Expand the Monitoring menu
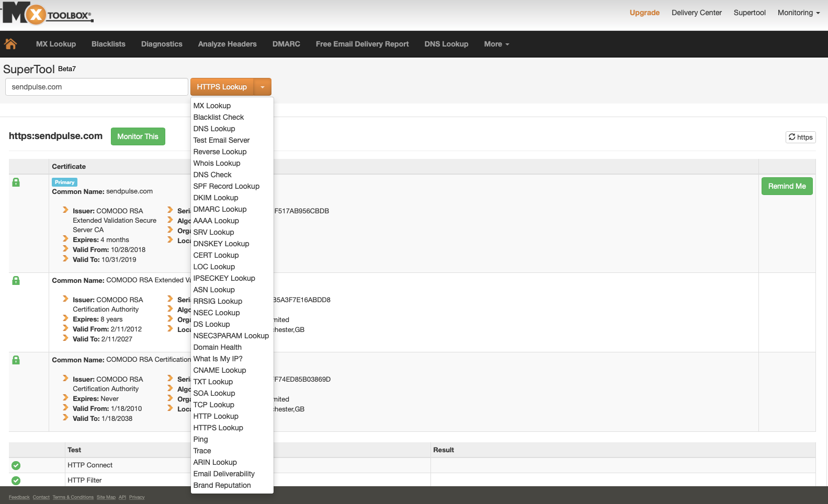828x504 pixels. tap(799, 13)
